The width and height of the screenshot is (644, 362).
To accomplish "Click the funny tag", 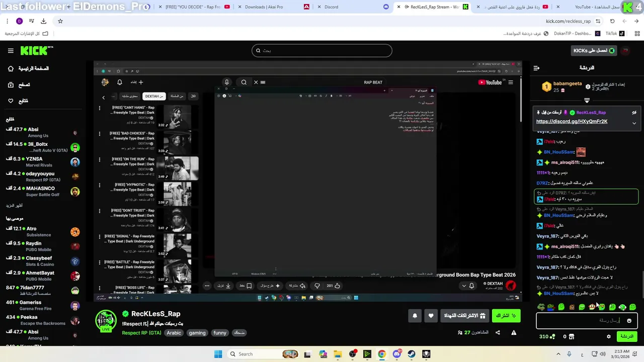I will [220, 333].
